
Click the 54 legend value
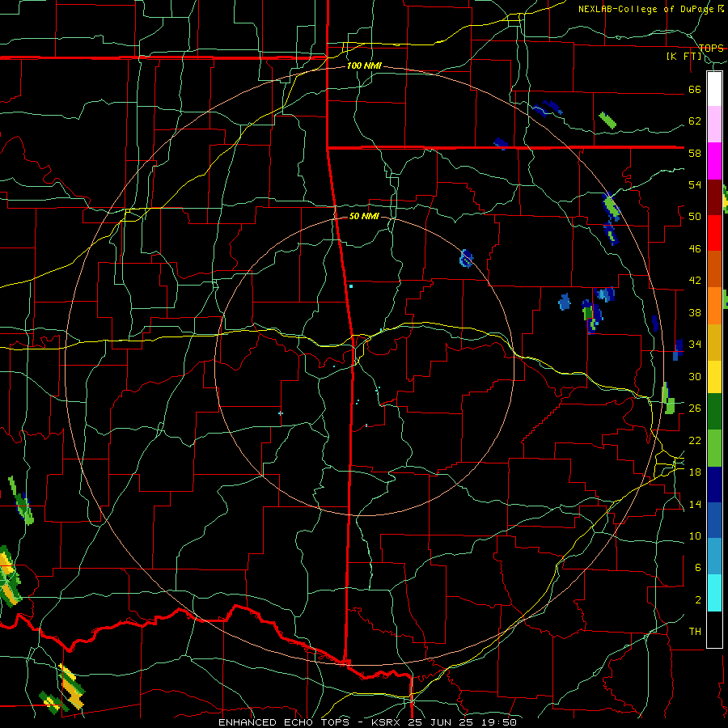[x=695, y=184]
